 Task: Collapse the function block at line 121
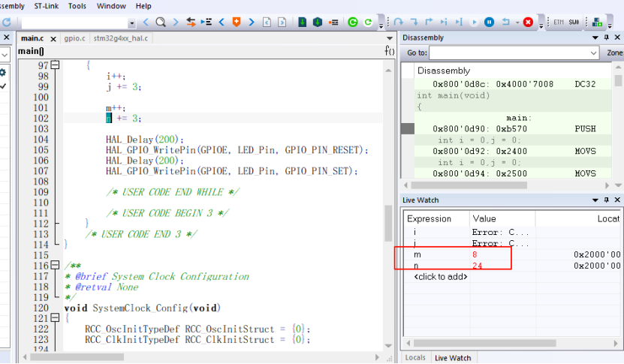tap(56, 317)
